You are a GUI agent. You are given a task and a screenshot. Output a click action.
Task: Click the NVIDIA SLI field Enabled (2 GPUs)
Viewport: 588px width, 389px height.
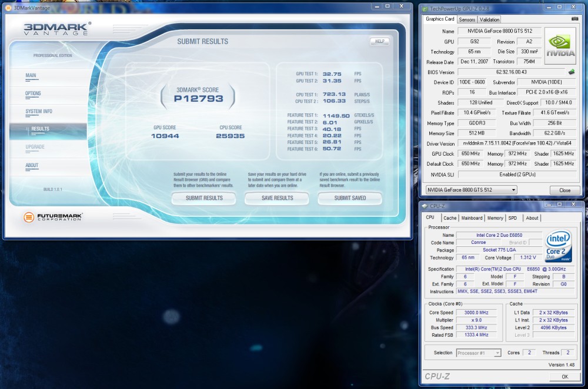[x=517, y=175]
